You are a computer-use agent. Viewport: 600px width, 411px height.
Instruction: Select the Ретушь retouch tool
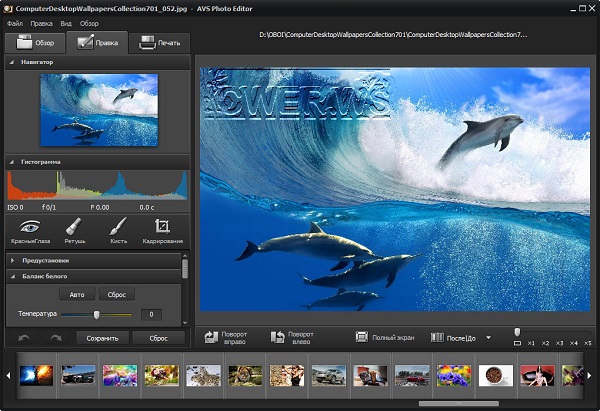click(x=73, y=227)
